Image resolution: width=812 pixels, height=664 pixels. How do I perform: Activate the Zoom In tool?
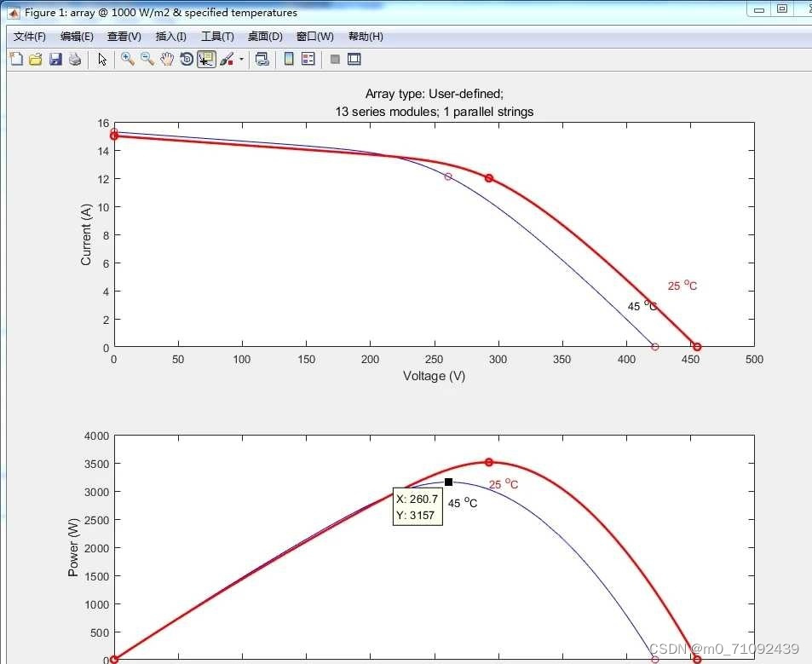(128, 59)
